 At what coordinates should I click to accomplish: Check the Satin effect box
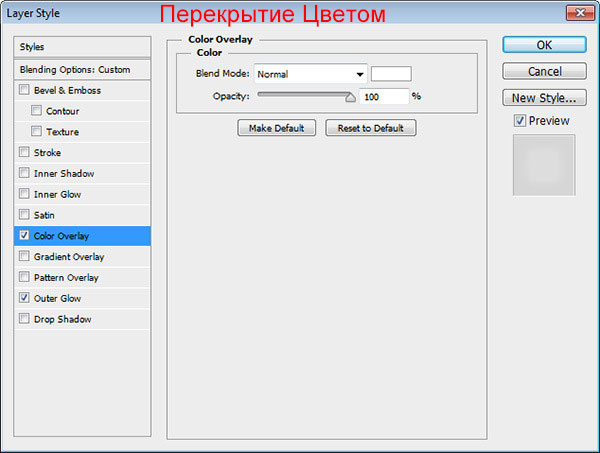pyautogui.click(x=24, y=214)
